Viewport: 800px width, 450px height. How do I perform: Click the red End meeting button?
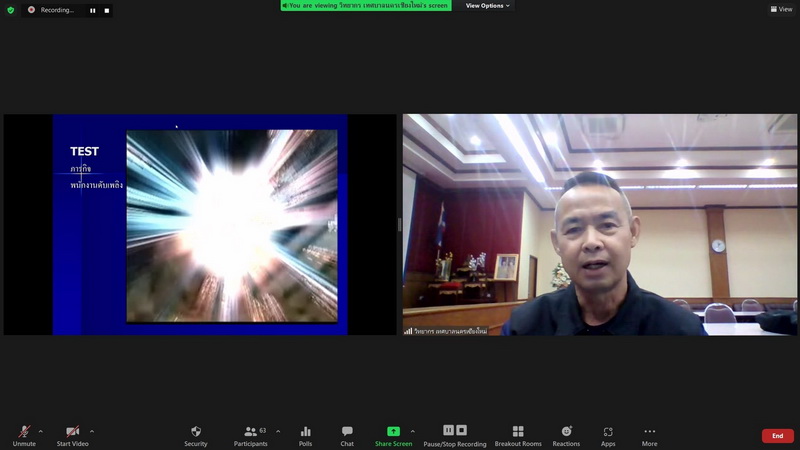tap(777, 436)
